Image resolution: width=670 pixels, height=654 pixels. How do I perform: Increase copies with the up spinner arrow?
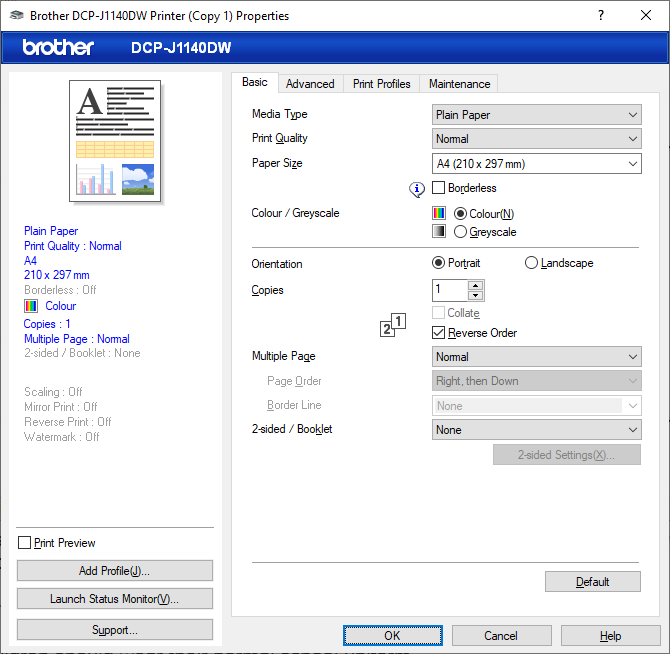476,285
